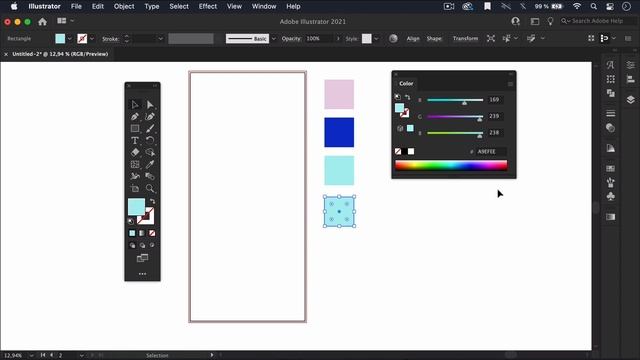Open the File menu
The width and height of the screenshot is (640, 360).
(x=76, y=7)
